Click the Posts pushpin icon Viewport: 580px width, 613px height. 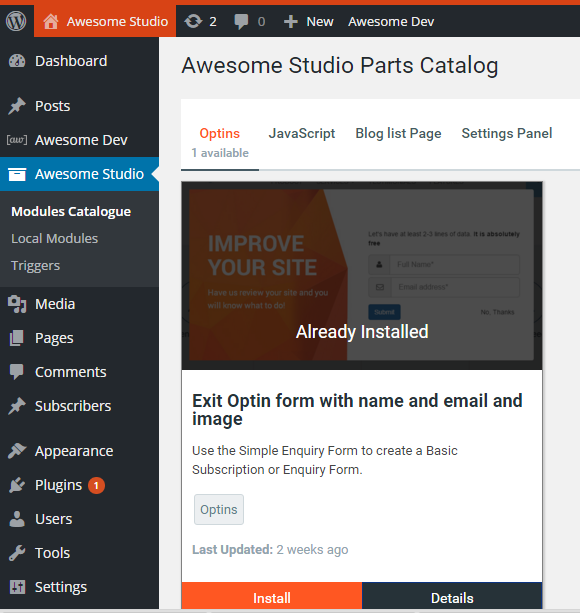tap(17, 106)
